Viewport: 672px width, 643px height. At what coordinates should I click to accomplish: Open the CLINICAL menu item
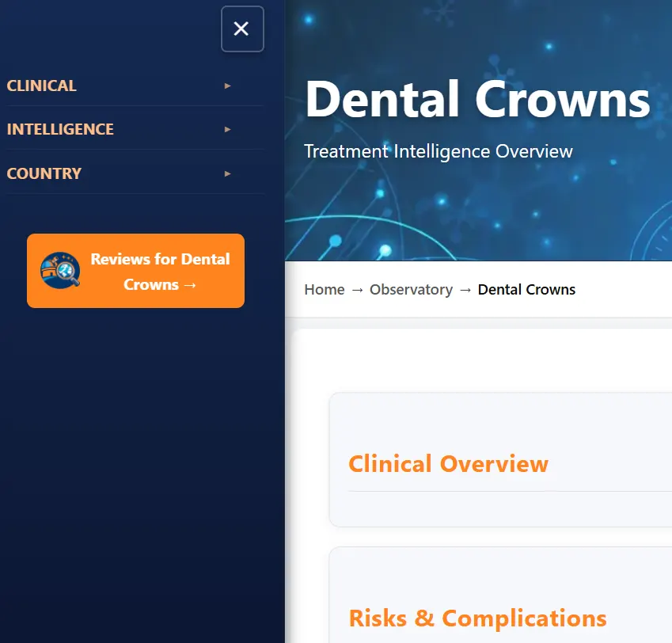click(42, 86)
